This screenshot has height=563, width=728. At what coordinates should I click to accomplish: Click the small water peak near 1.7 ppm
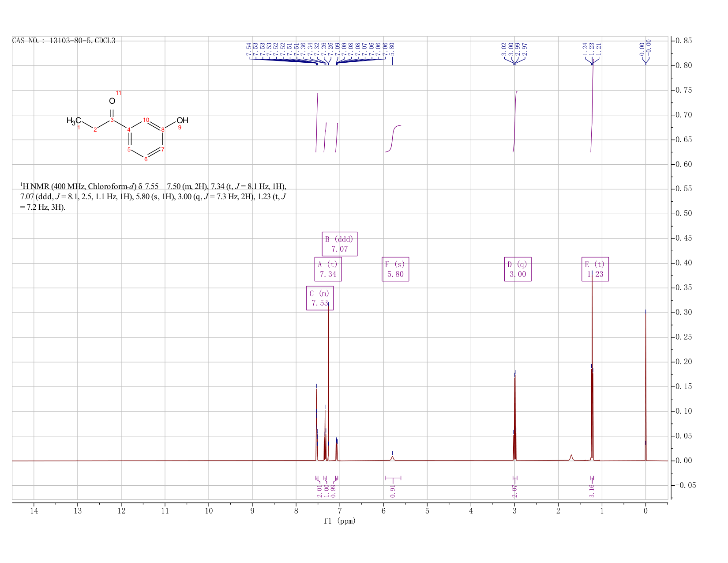tap(571, 457)
